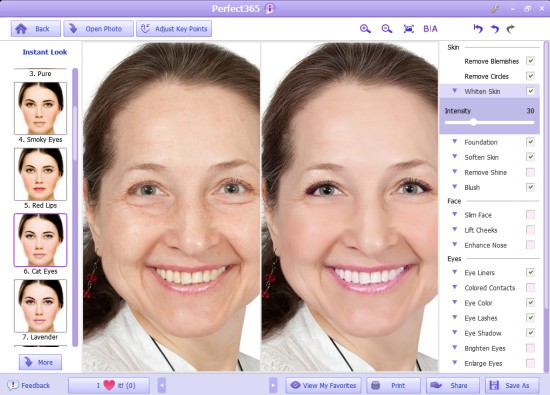Go back to the home screen

tap(35, 28)
